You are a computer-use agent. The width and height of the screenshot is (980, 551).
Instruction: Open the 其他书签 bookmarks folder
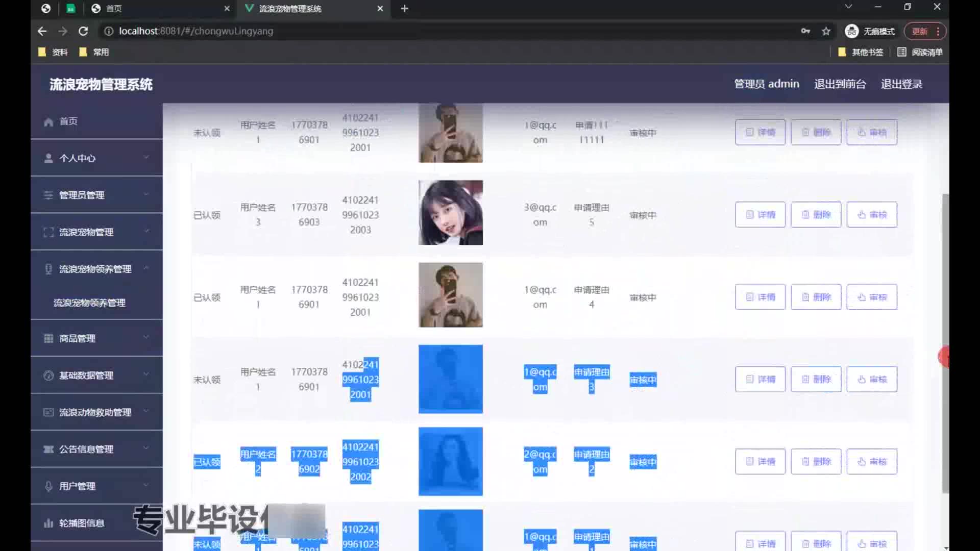(861, 52)
